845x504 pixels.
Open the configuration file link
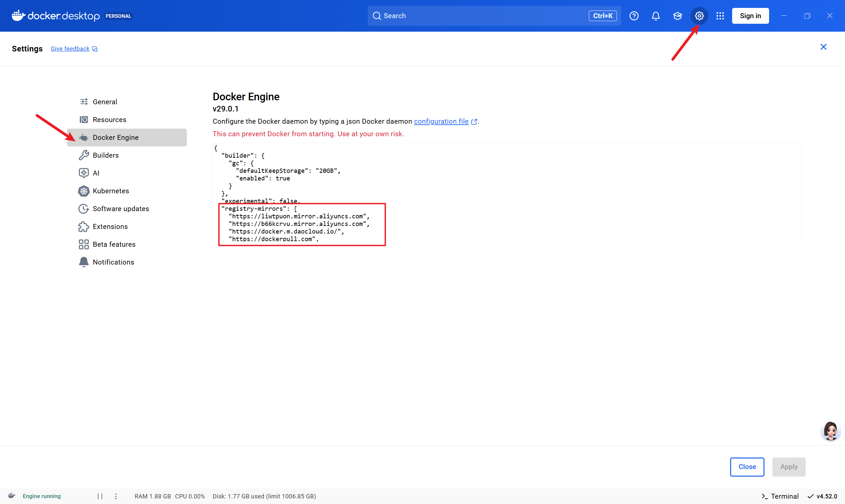tap(441, 121)
